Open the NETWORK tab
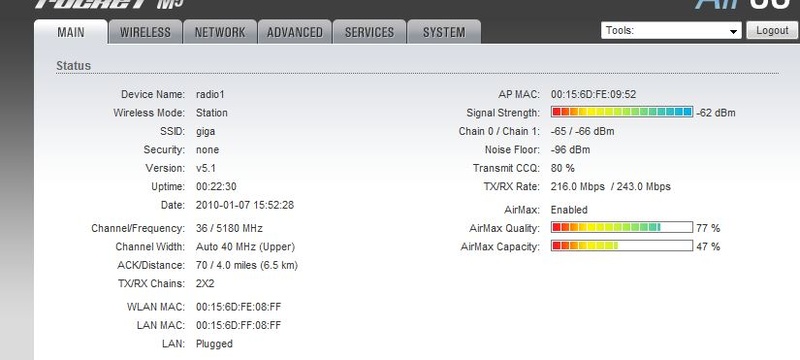This screenshot has width=800, height=360. [x=220, y=32]
